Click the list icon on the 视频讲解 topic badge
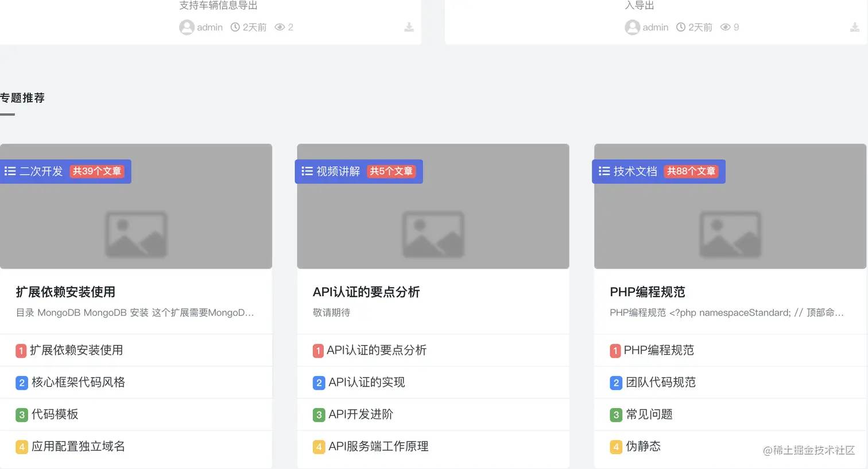Screen dimensions: 868x469 (307, 170)
